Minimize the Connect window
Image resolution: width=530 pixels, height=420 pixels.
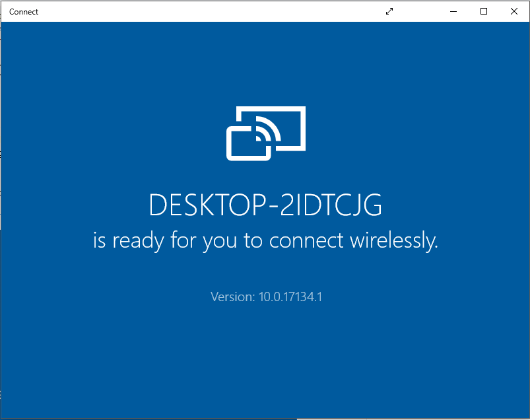click(x=453, y=11)
